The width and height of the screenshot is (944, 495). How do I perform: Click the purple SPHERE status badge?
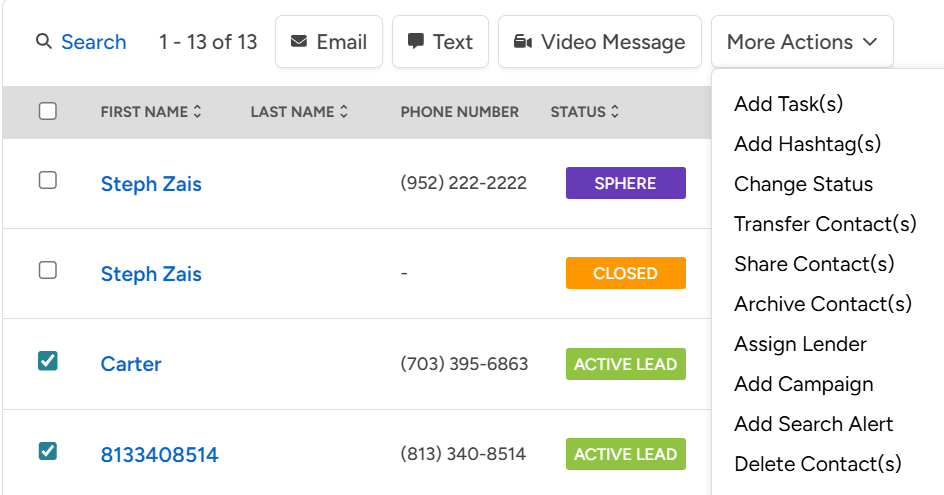[x=625, y=183]
